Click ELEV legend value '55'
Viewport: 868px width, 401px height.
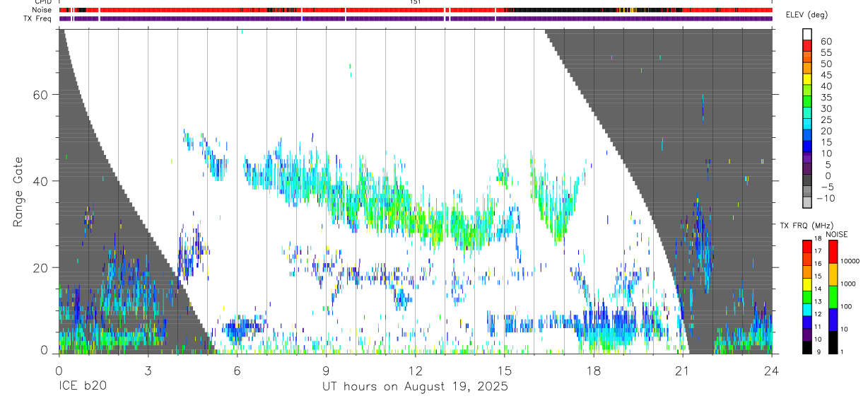pyautogui.click(x=826, y=52)
